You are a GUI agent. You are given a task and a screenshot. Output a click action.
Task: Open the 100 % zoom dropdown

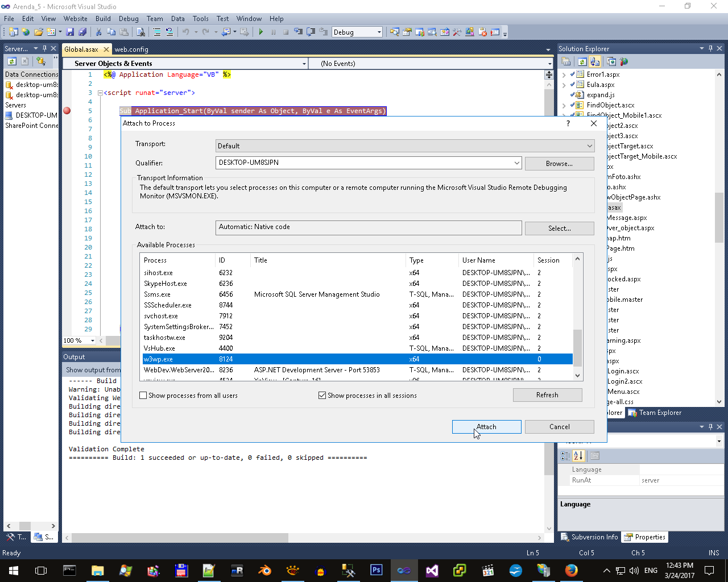pyautogui.click(x=92, y=341)
